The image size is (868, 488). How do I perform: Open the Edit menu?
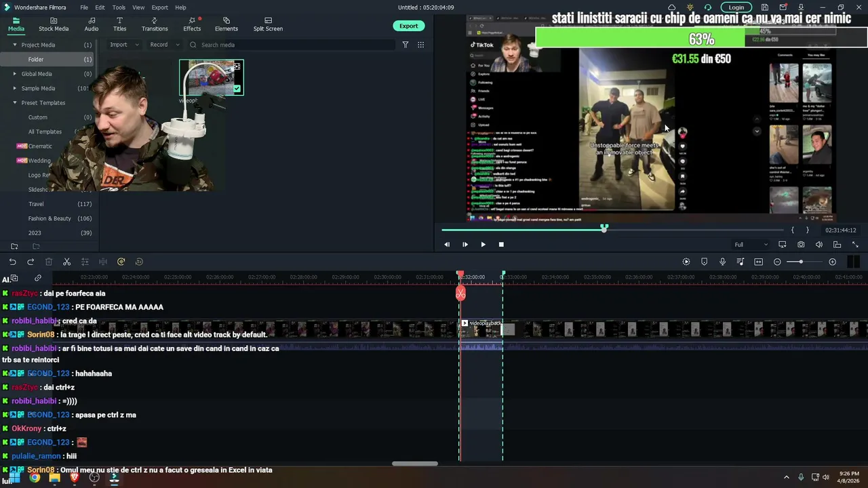point(100,7)
